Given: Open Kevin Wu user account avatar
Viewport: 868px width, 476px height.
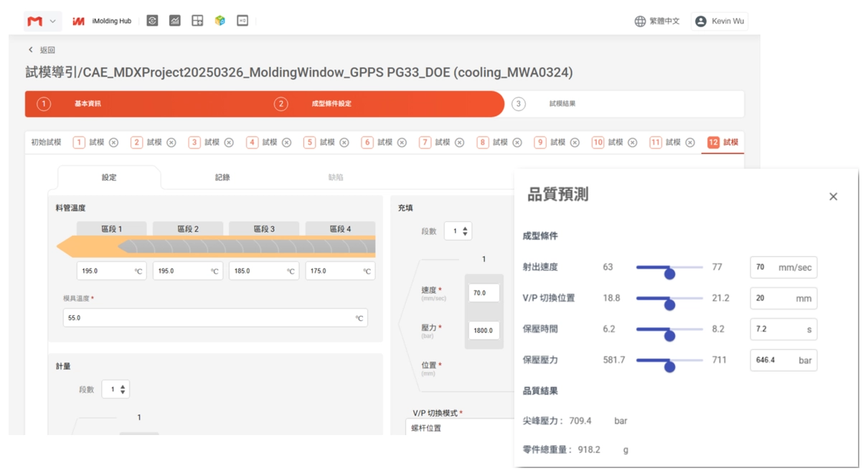Looking at the screenshot, I should click(701, 22).
